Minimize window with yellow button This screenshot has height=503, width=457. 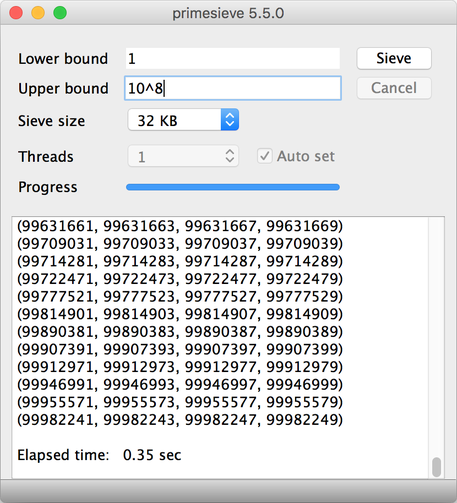(x=38, y=13)
